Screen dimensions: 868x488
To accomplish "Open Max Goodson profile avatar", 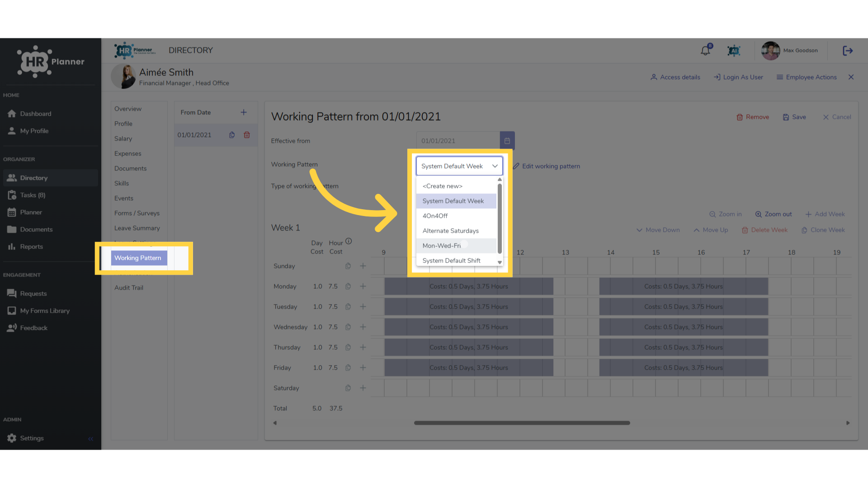I will [770, 51].
